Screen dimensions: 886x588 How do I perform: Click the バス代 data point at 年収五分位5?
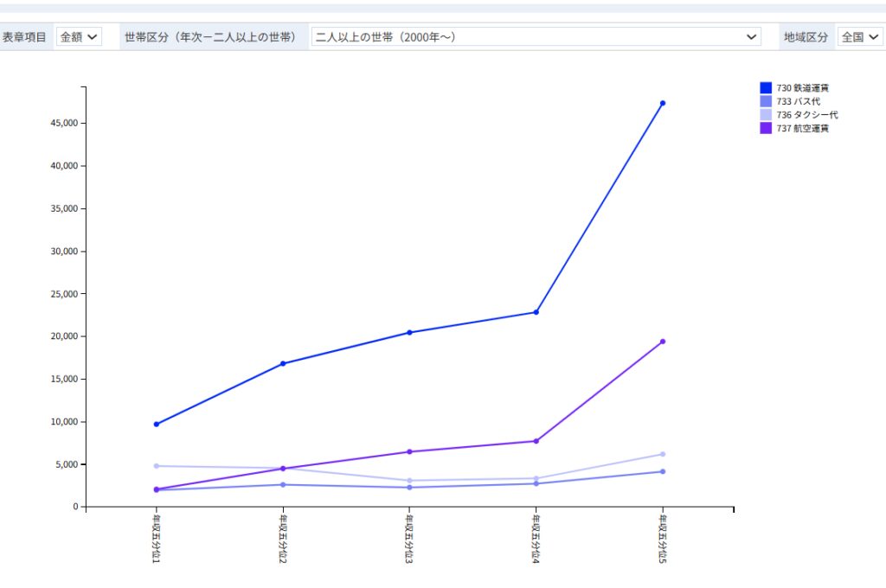663,471
